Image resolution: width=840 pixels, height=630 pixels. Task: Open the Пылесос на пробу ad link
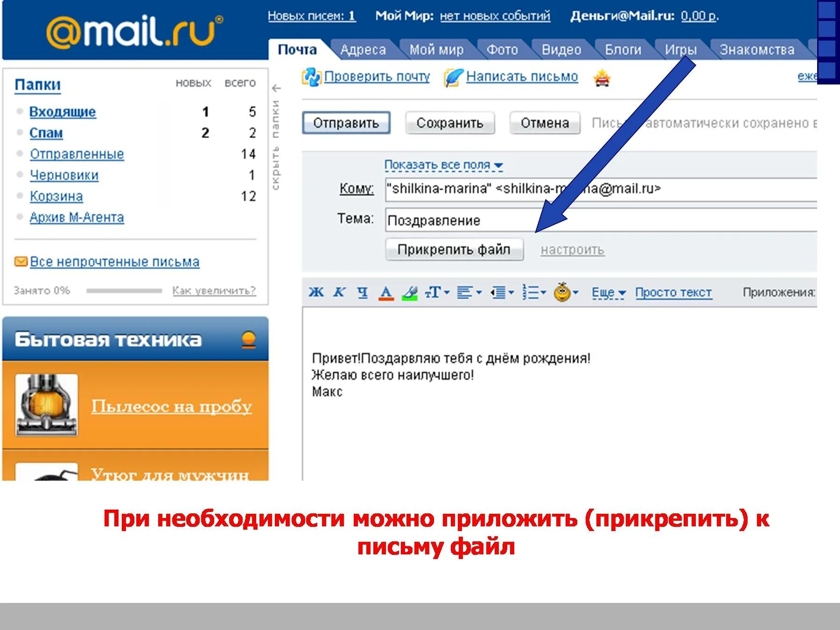[x=171, y=406]
